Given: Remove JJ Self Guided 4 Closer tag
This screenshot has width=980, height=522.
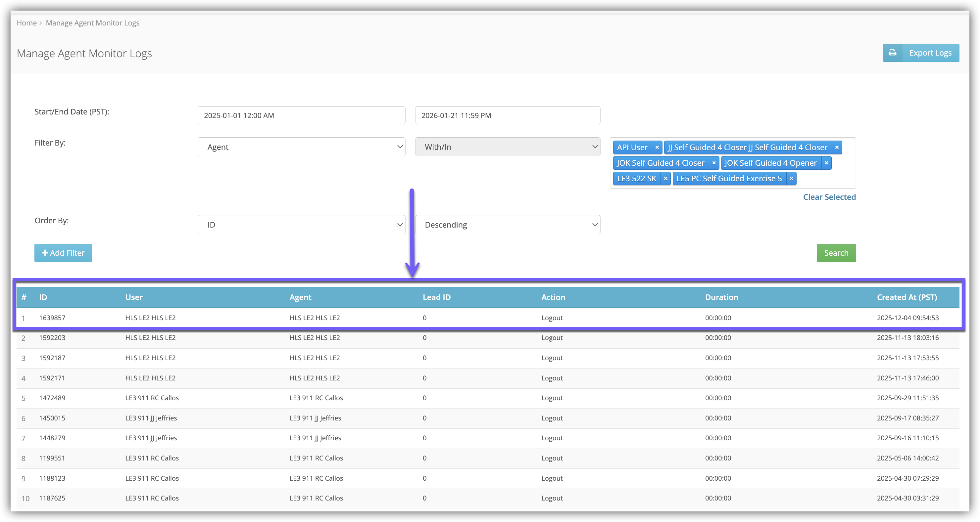Looking at the screenshot, I should tap(837, 148).
